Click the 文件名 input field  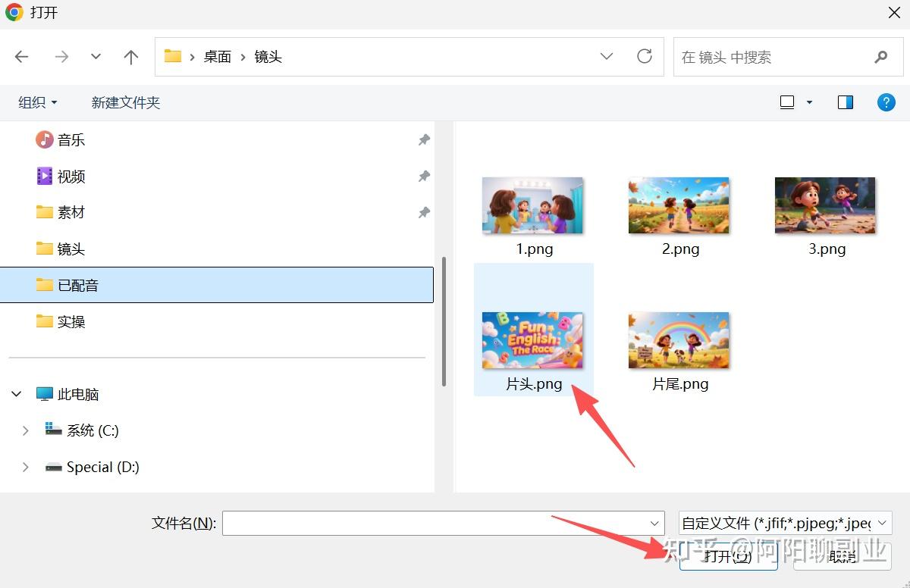[x=434, y=523]
